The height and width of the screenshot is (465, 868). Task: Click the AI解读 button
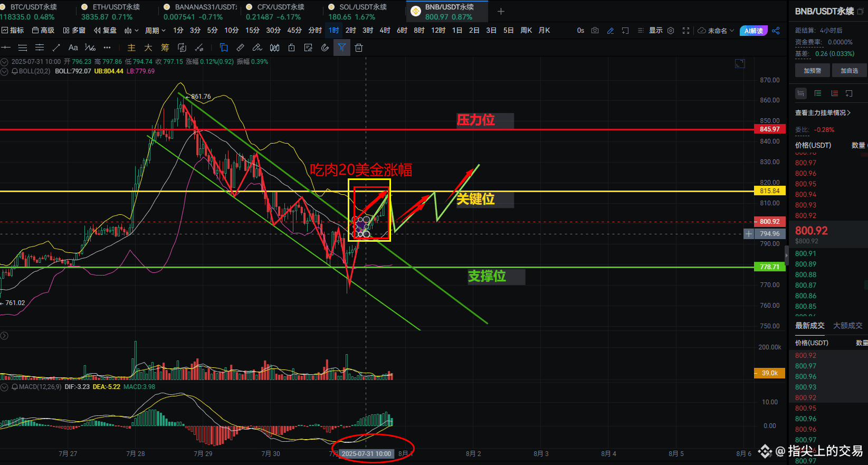(753, 31)
